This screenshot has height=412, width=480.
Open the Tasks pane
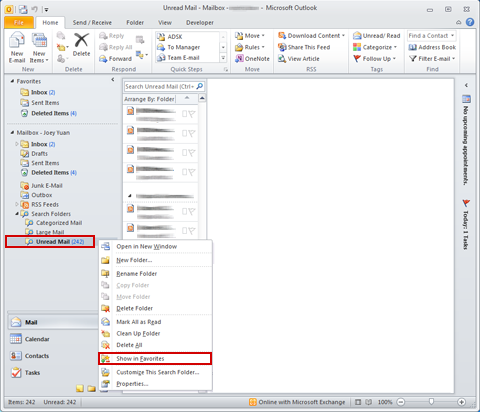click(25, 372)
